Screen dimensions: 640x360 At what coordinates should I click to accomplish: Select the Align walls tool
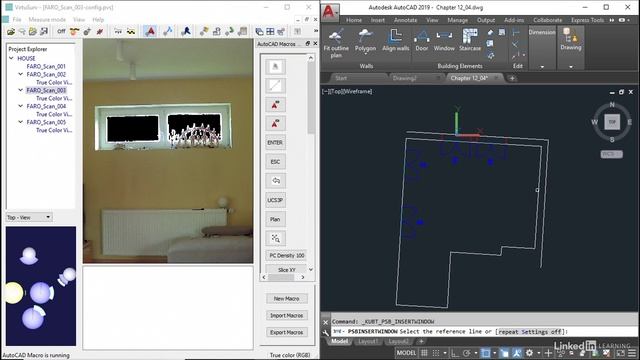pos(396,41)
